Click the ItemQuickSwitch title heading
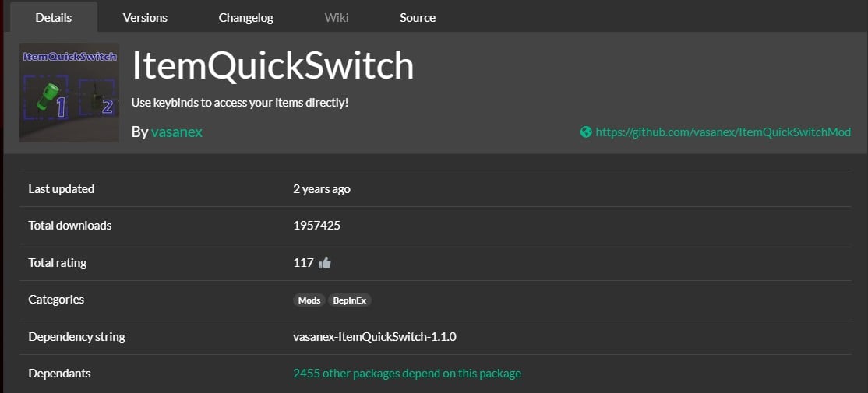 (x=273, y=66)
